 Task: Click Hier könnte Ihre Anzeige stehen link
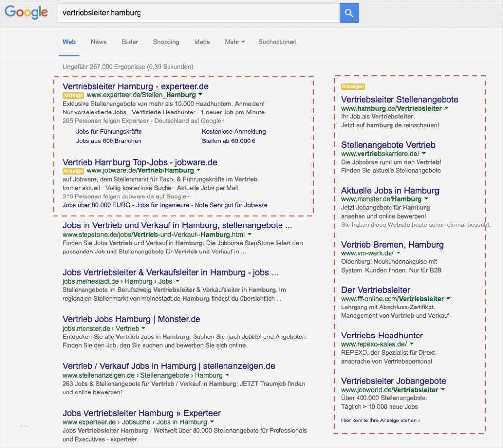[381, 420]
